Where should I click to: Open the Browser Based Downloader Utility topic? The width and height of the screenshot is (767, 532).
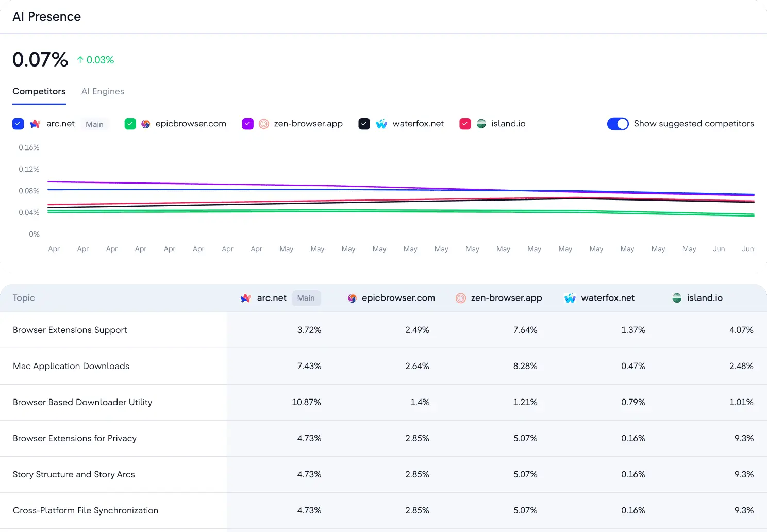tap(82, 402)
